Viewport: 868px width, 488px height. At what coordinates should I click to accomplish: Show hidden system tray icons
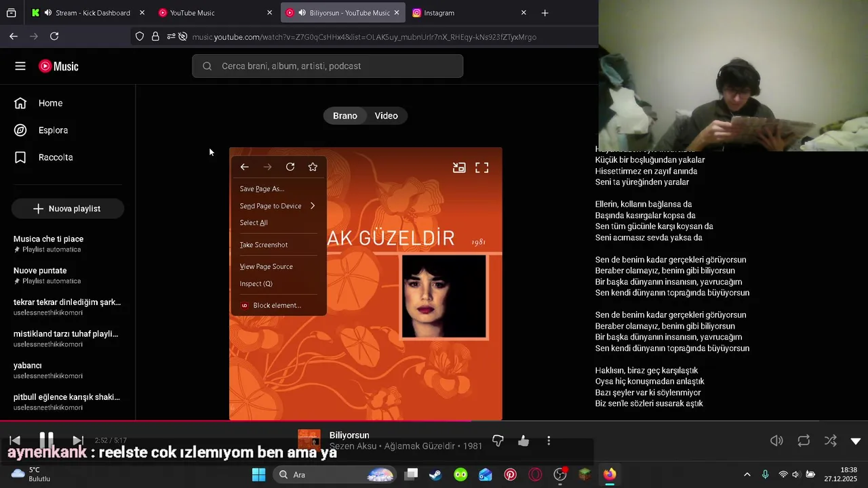pyautogui.click(x=747, y=474)
